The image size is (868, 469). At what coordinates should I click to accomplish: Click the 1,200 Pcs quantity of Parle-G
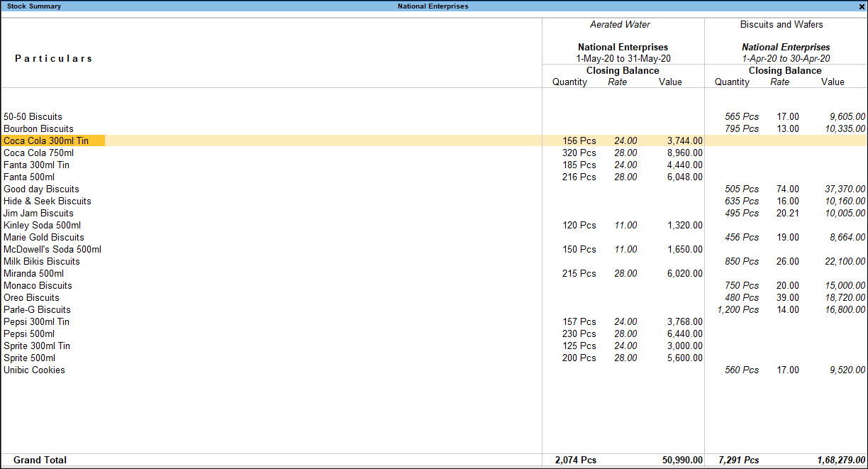tap(738, 309)
